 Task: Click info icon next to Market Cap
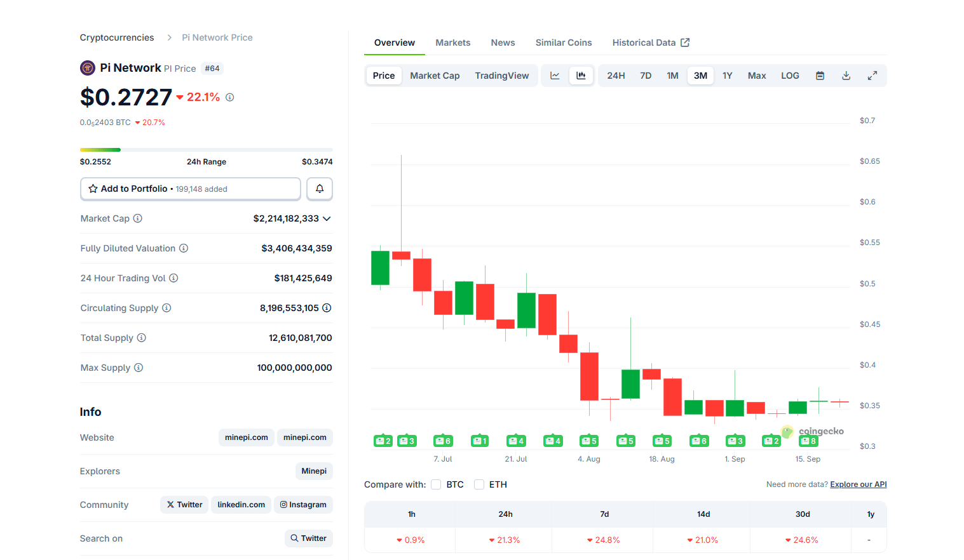point(138,218)
